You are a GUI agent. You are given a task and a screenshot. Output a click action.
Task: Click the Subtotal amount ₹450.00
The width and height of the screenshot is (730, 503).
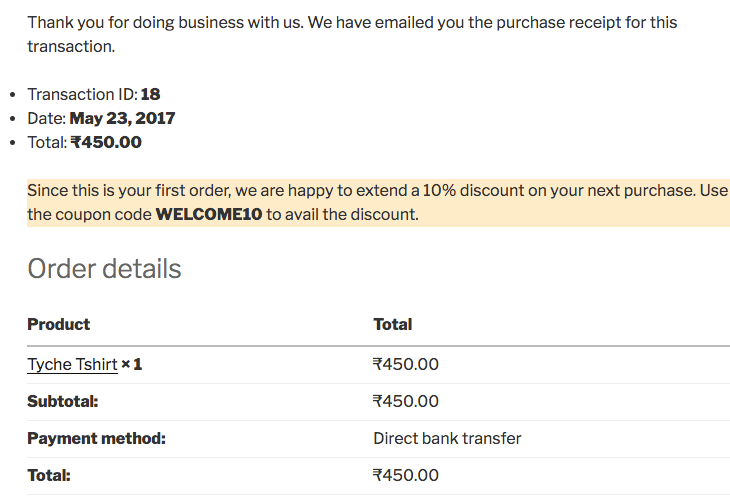406,401
